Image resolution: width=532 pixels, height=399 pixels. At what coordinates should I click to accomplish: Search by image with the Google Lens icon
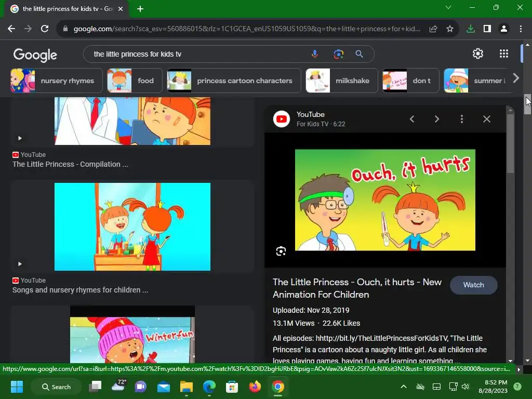click(x=338, y=54)
